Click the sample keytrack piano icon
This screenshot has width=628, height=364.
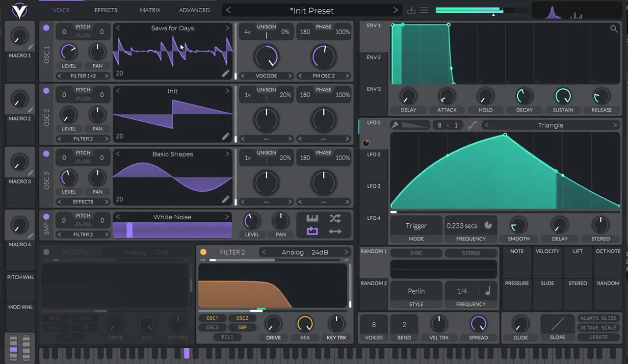pos(313,218)
